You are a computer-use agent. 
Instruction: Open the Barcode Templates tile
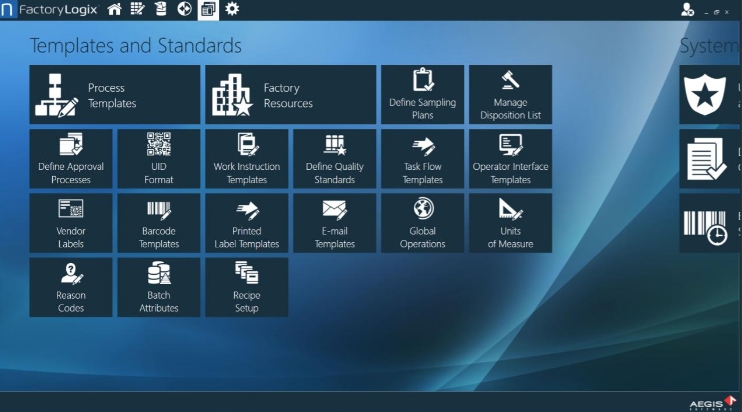click(159, 223)
